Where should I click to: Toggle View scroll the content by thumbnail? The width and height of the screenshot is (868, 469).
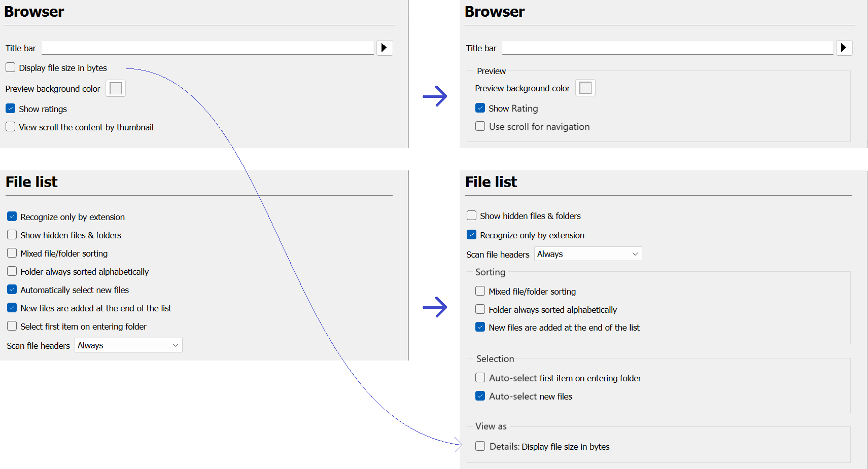coord(11,127)
